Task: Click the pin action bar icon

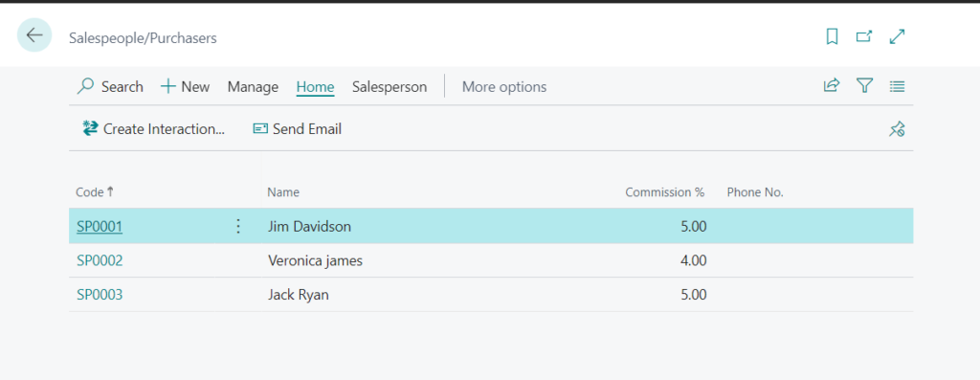Action: pos(897,129)
